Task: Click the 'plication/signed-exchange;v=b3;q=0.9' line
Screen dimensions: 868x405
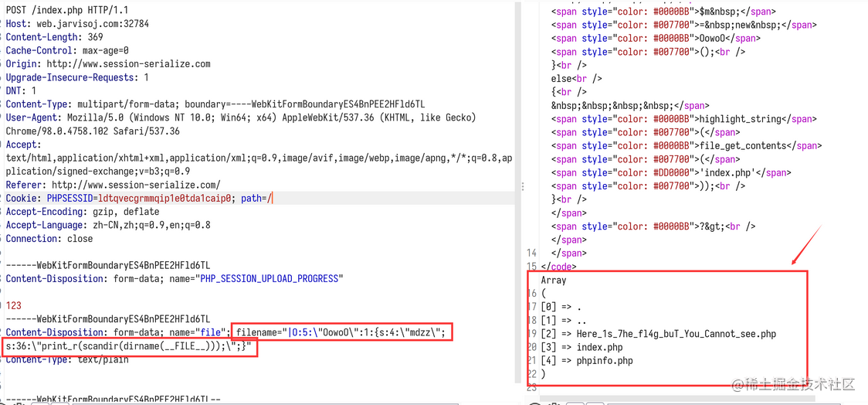Action: (x=98, y=171)
